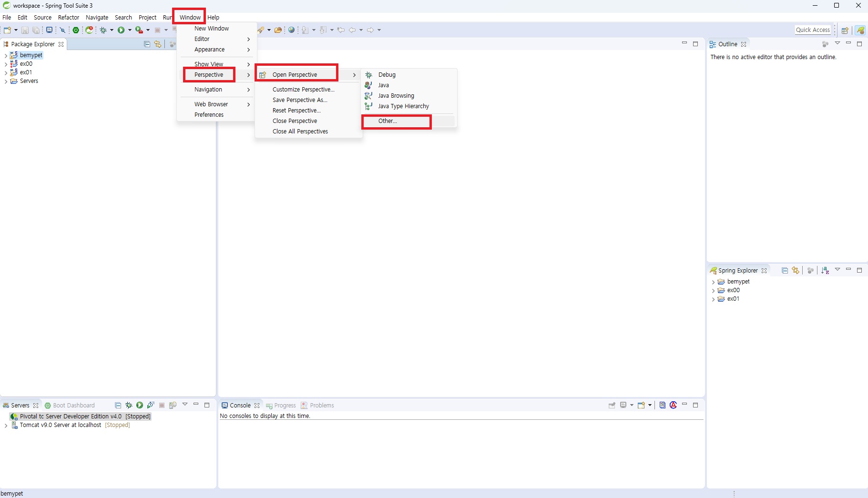Viewport: 868px width, 498px height.
Task: Click the New file toolbar icon
Action: pos(7,30)
